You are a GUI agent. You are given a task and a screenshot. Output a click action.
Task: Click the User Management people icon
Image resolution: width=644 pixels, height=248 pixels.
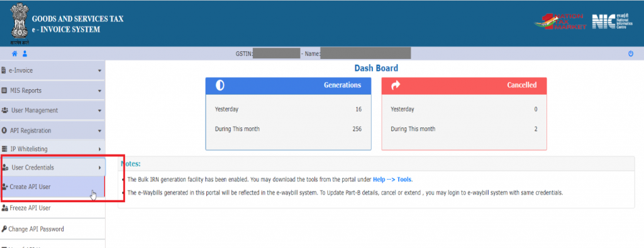5,111
